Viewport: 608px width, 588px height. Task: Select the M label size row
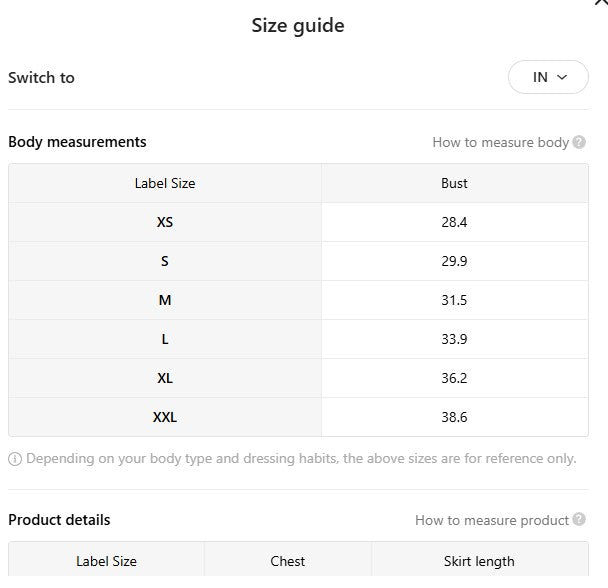[165, 300]
